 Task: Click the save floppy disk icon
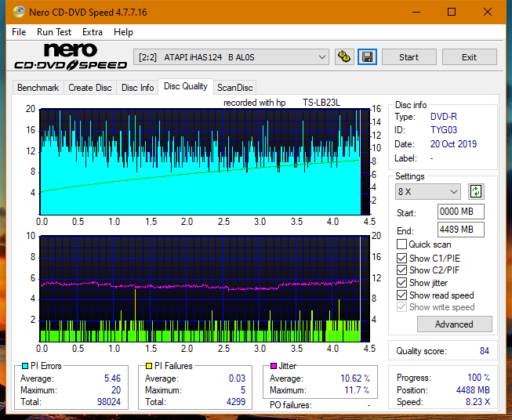[x=368, y=57]
